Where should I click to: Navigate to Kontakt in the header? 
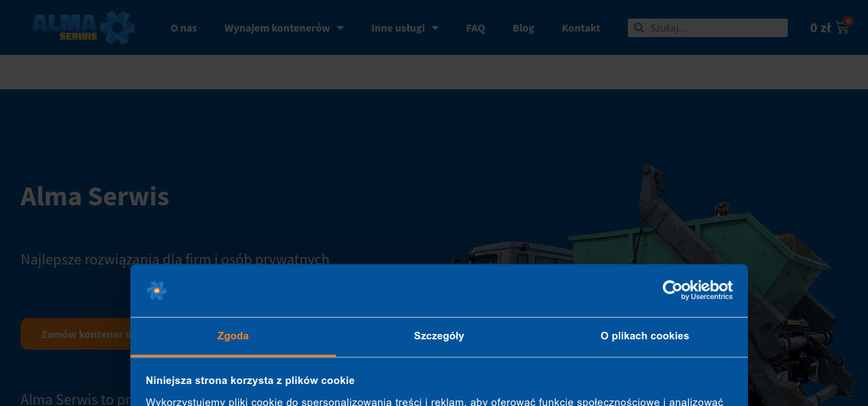click(581, 28)
